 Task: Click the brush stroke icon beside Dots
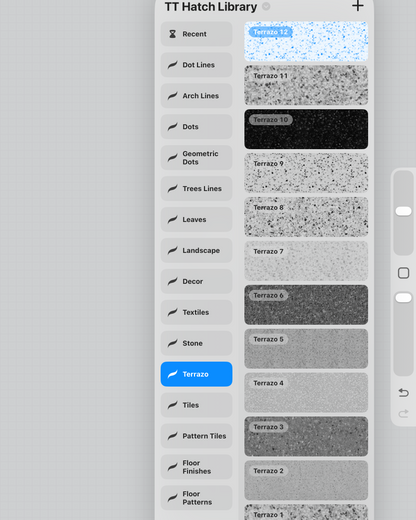172,127
